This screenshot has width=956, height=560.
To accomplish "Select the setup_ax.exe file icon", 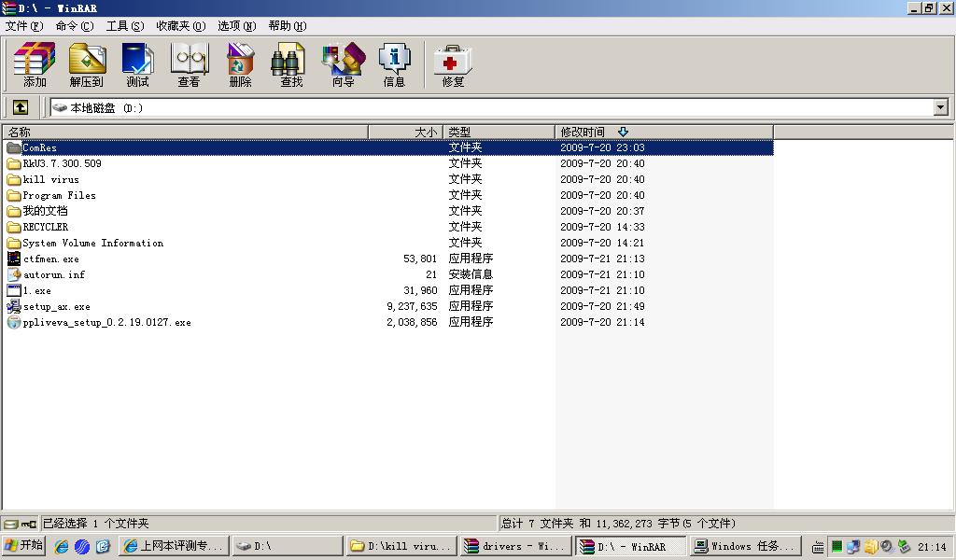I will pos(13,306).
